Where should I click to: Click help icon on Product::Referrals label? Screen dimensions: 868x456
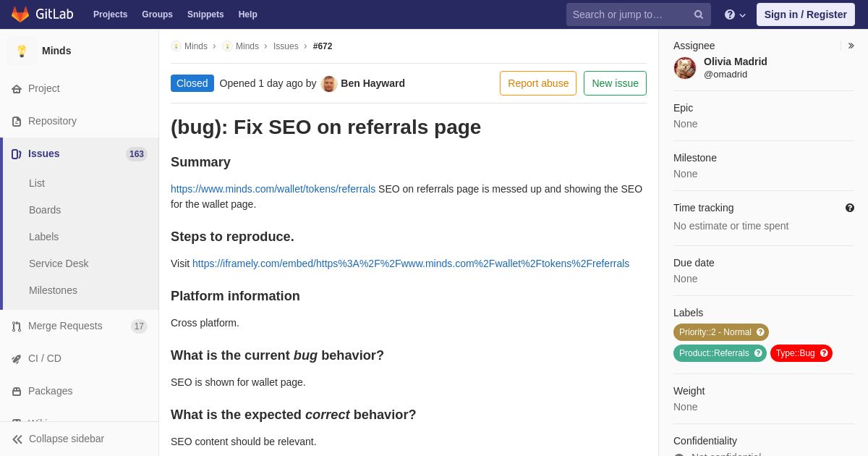pyautogui.click(x=758, y=353)
